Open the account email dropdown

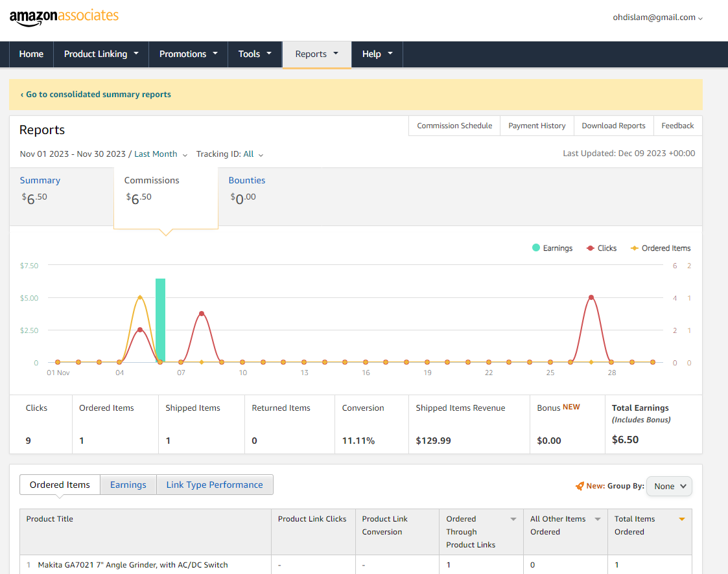[x=657, y=17]
